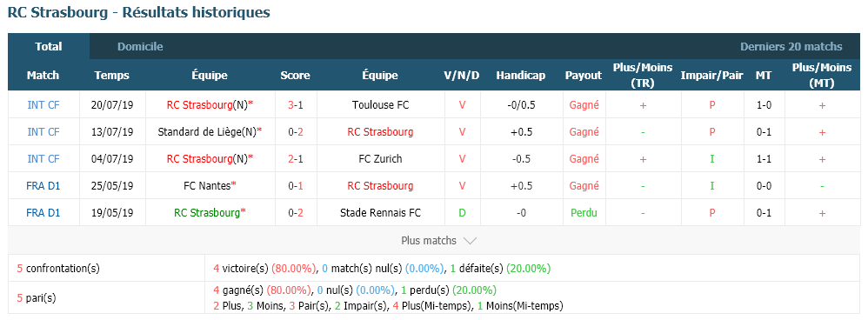Viewport: 868px width, 320px height.
Task: Open the Stade Rennais FC team link
Action: [x=380, y=212]
